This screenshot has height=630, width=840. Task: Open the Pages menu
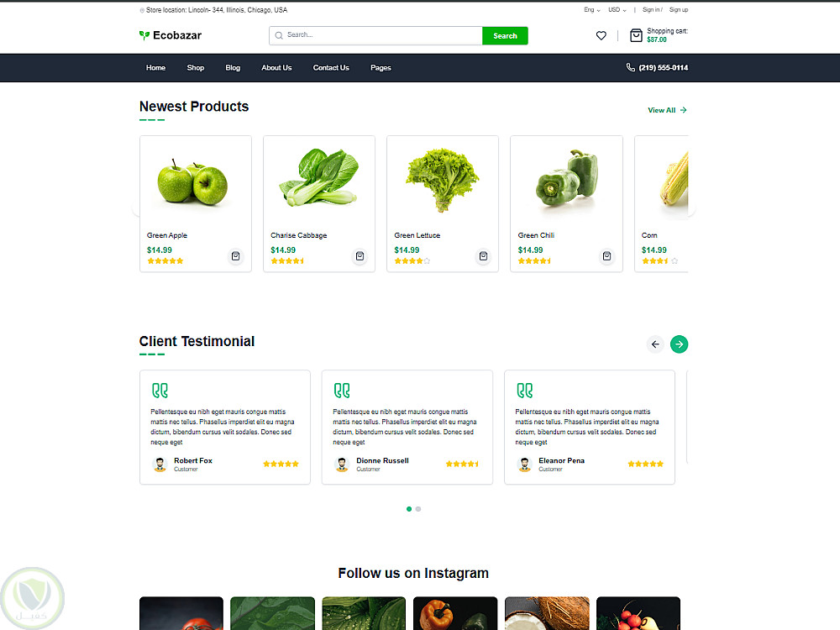click(381, 68)
